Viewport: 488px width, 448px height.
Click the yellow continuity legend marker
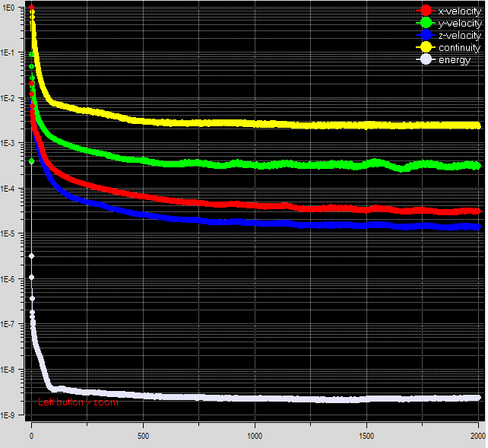click(x=426, y=47)
